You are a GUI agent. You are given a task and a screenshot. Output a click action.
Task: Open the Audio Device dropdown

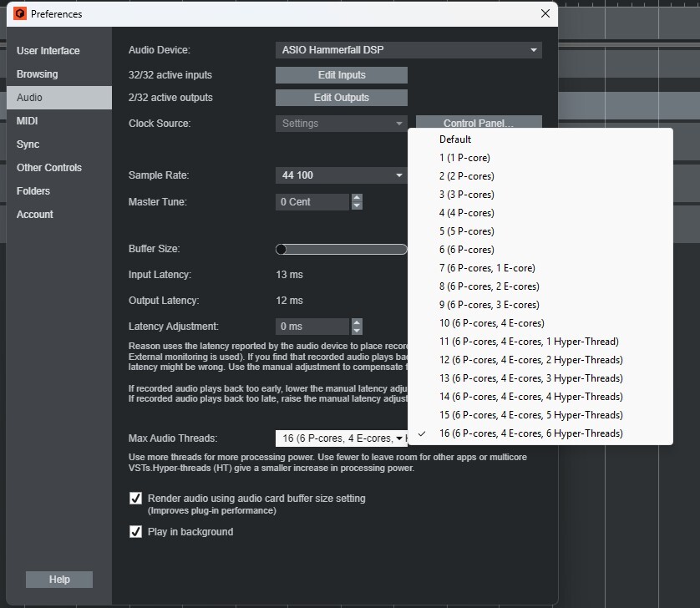click(408, 50)
